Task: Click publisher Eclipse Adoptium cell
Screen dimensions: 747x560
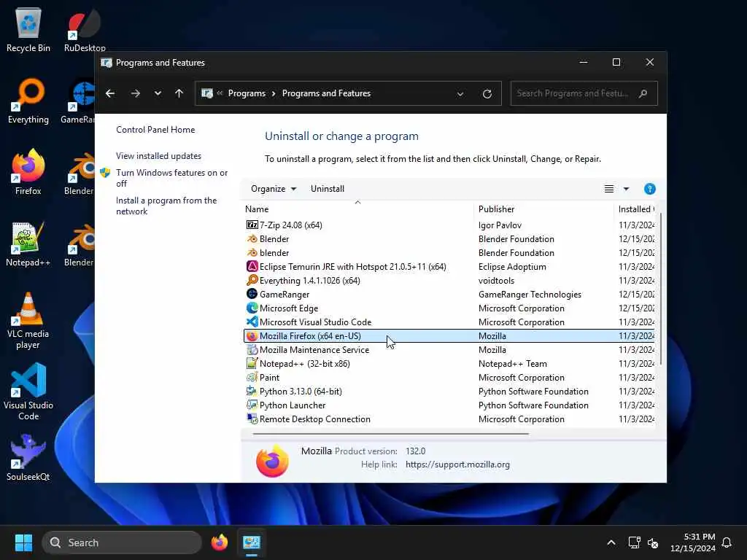Action: 512,267
